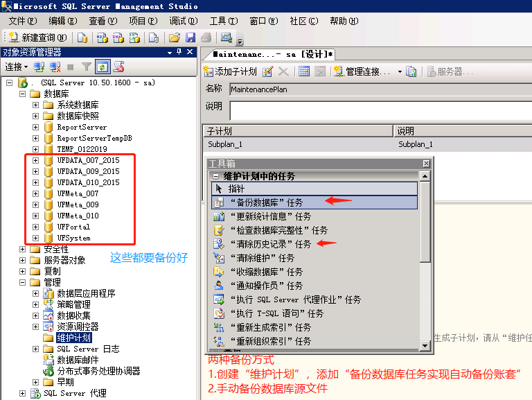532x400 pixels.
Task: Expand the Security folder node
Action: pyautogui.click(x=22, y=250)
